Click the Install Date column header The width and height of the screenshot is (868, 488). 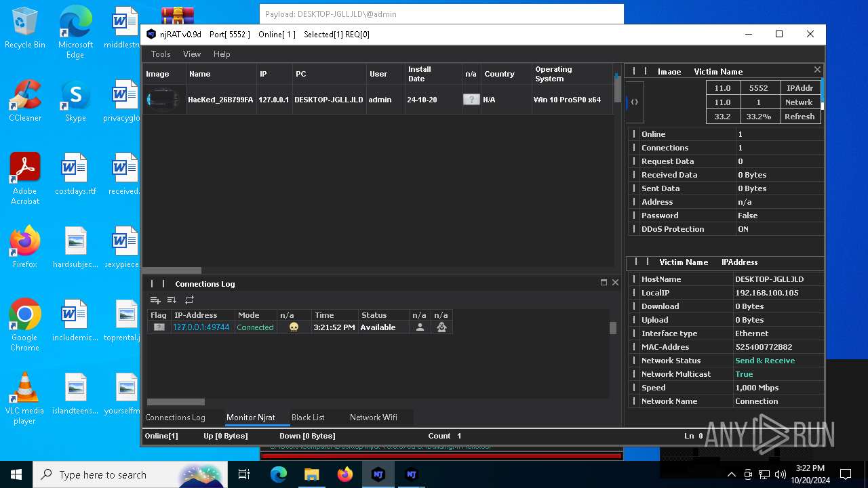coord(433,74)
